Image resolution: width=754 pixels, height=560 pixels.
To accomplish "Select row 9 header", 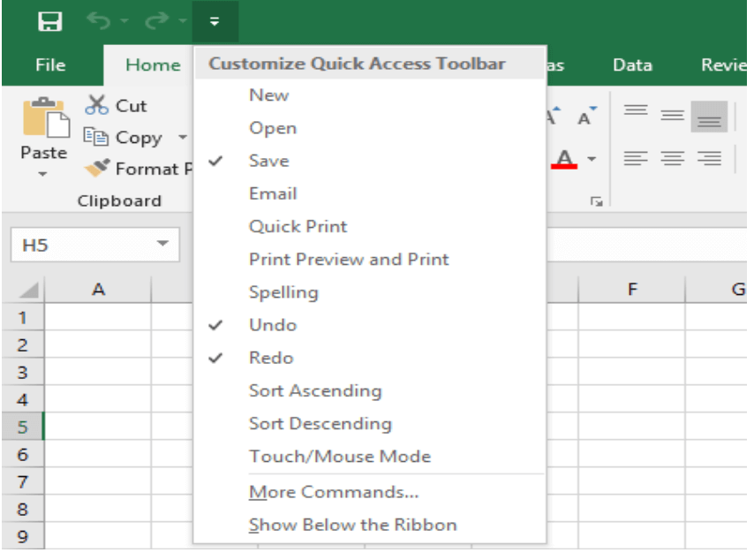I will (23, 536).
